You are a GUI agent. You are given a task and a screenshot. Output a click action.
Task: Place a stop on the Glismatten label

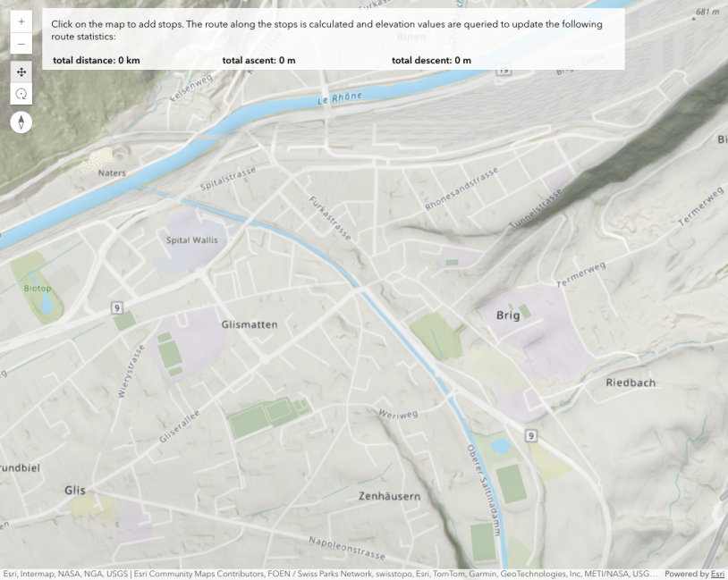point(249,324)
